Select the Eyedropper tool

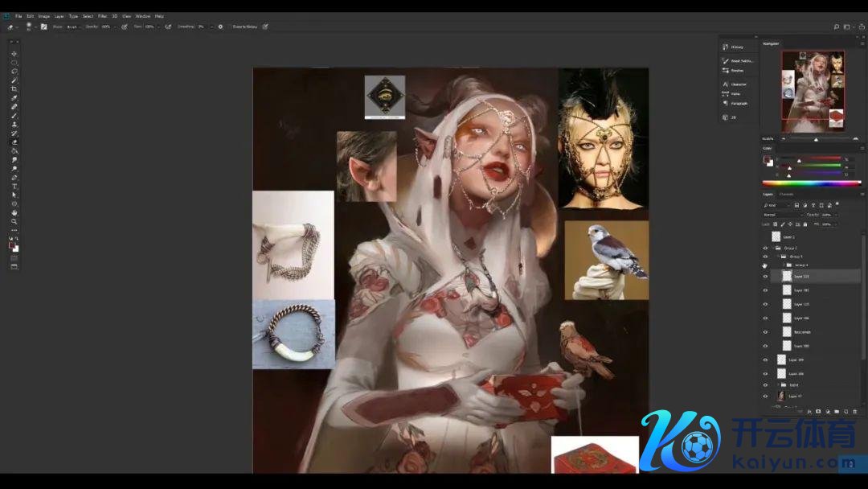(14, 98)
